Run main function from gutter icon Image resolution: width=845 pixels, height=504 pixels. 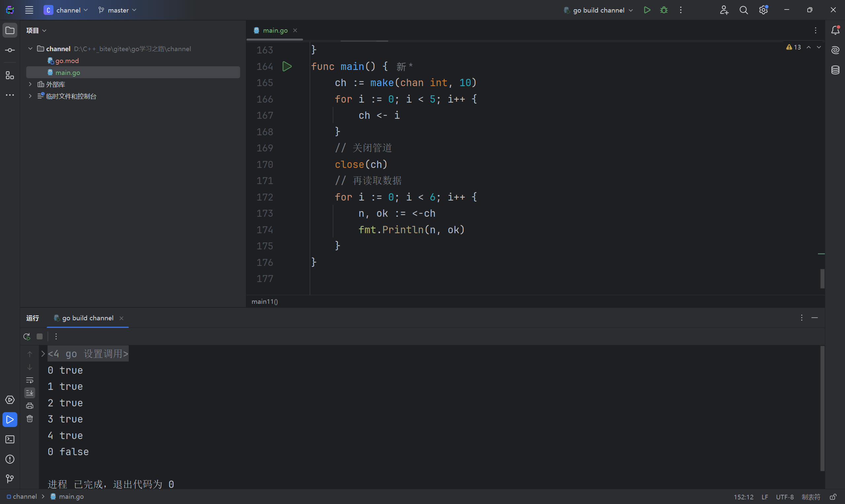287,66
